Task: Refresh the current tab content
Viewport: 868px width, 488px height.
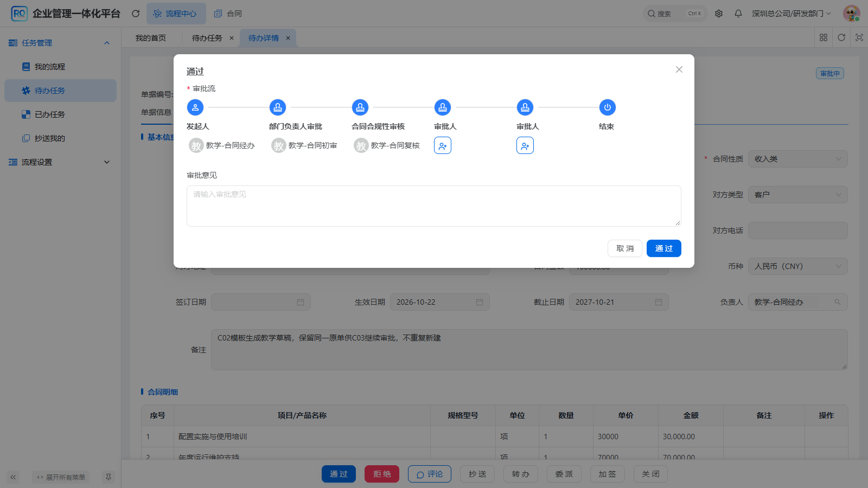Action: pos(841,37)
